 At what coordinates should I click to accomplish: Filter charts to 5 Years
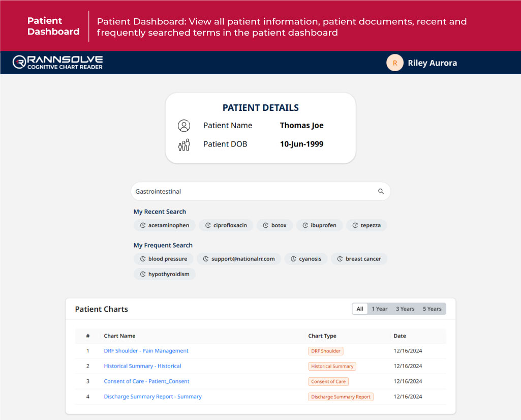pyautogui.click(x=432, y=309)
